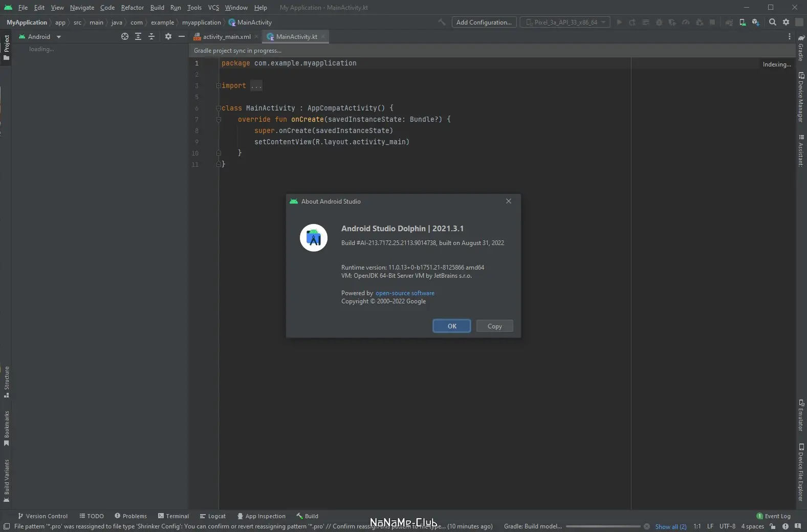Expand the folded import block
Image resolution: width=807 pixels, height=532 pixels.
tap(219, 85)
